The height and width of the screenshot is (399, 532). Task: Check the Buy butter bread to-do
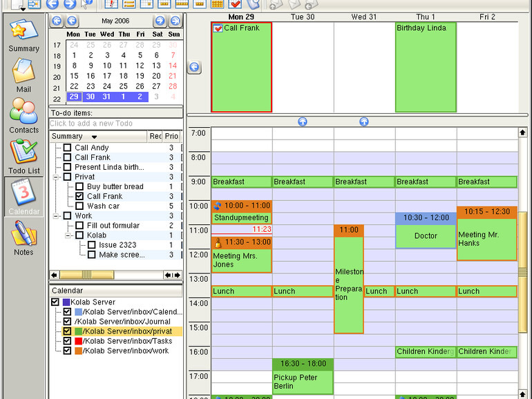coord(79,186)
